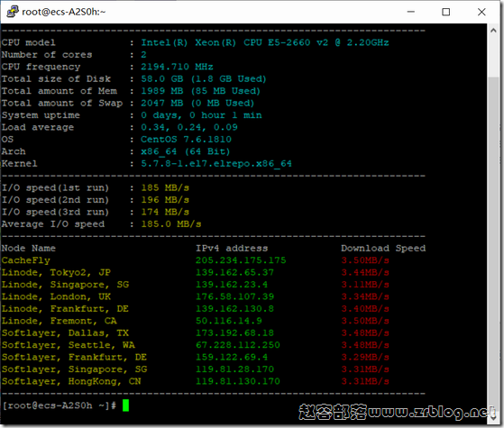Minimize the terminal window
504x428 pixels.
tap(410, 12)
